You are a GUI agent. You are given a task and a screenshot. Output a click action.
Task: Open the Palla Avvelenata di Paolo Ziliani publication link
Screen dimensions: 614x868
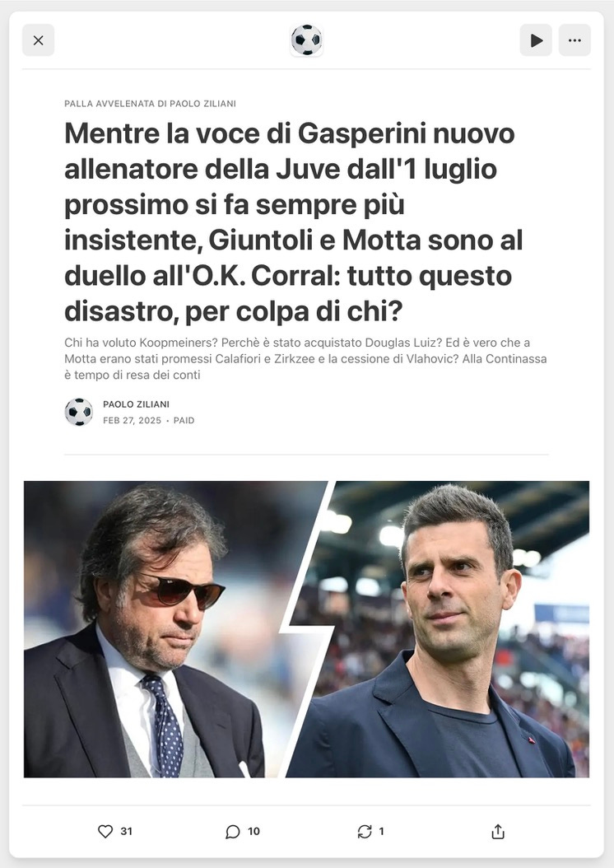point(150,104)
